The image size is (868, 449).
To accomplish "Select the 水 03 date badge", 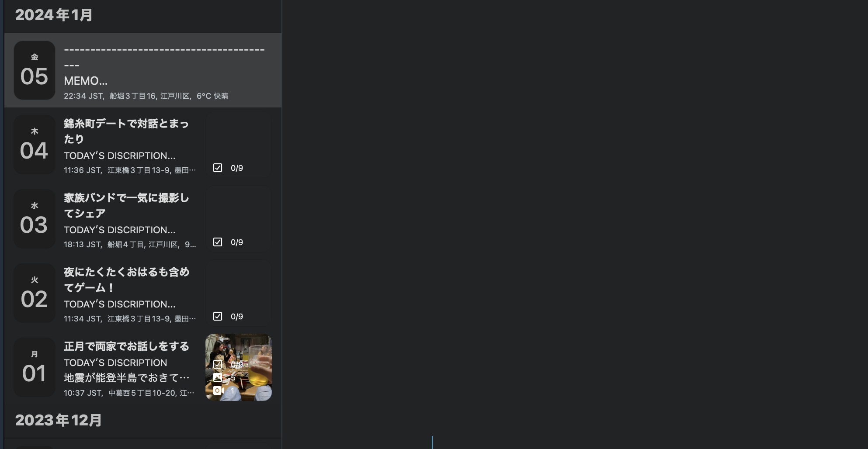I will pos(35,219).
